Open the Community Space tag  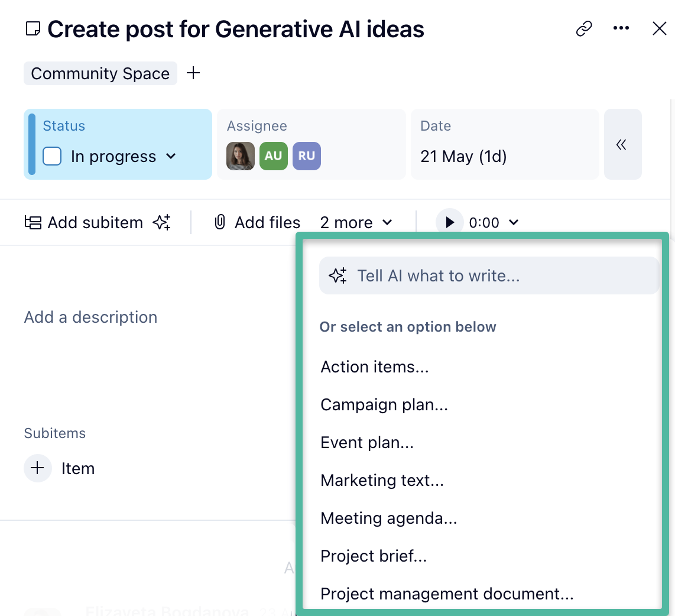pos(100,73)
